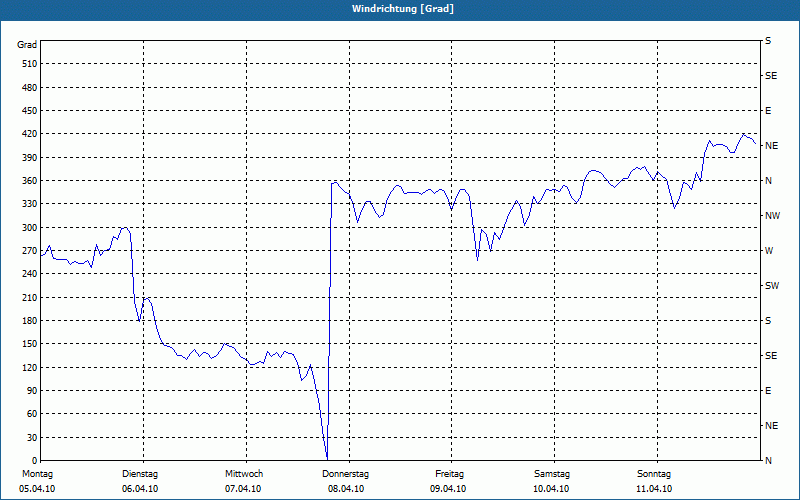Click the 'Sonntag' day label

point(654,474)
